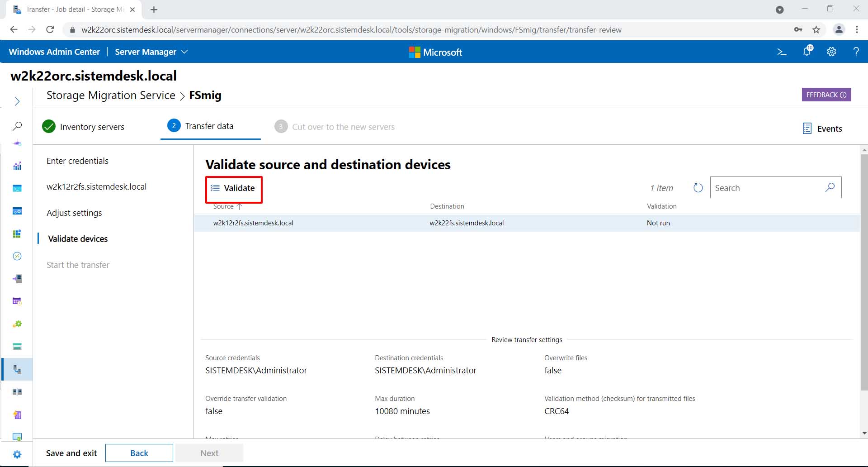868x467 pixels.
Task: Click the scrollbar down arrow
Action: point(864,434)
